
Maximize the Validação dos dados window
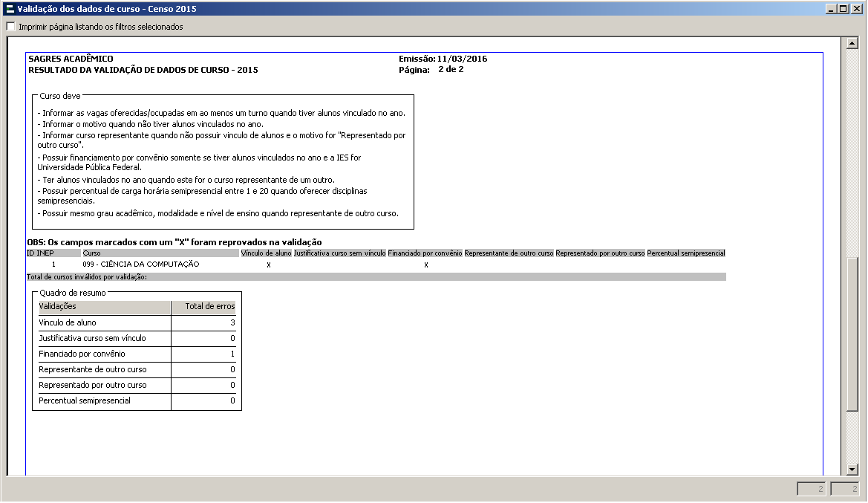click(843, 9)
